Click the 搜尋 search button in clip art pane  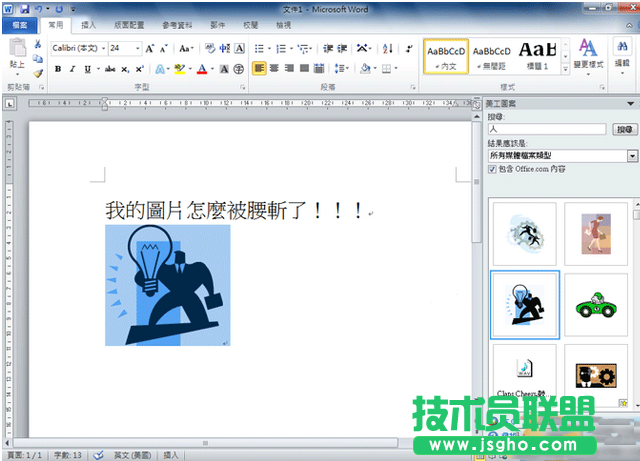pos(624,129)
